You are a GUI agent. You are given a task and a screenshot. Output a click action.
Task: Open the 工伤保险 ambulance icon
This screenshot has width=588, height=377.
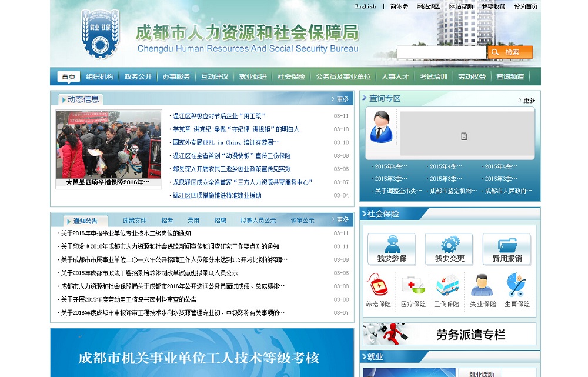[447, 285]
